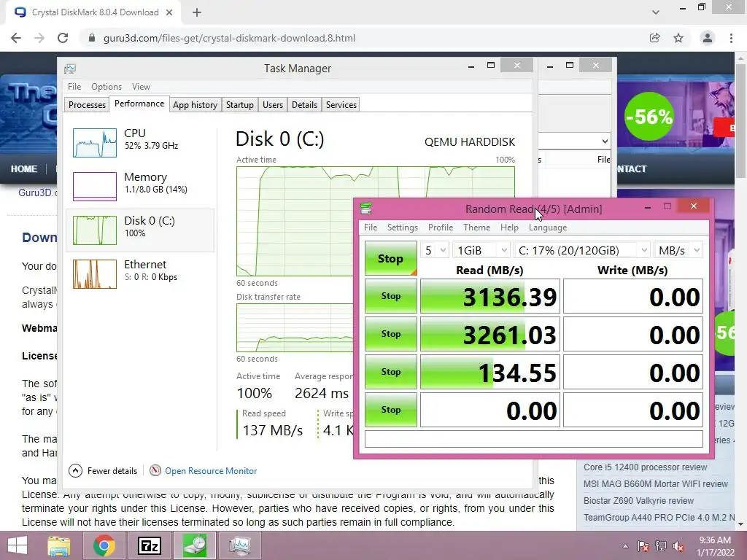Click Stop button beside 3261.03 result
The image size is (747, 560).
(x=391, y=334)
